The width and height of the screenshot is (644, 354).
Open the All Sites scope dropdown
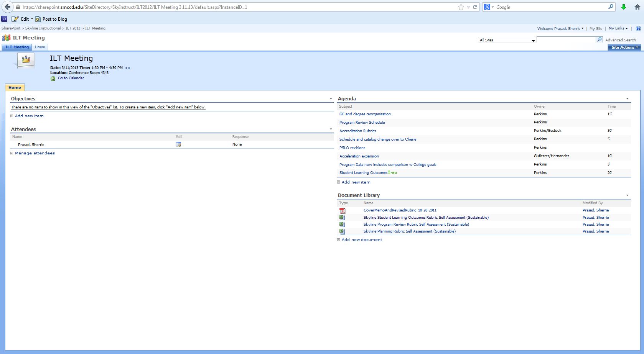507,40
